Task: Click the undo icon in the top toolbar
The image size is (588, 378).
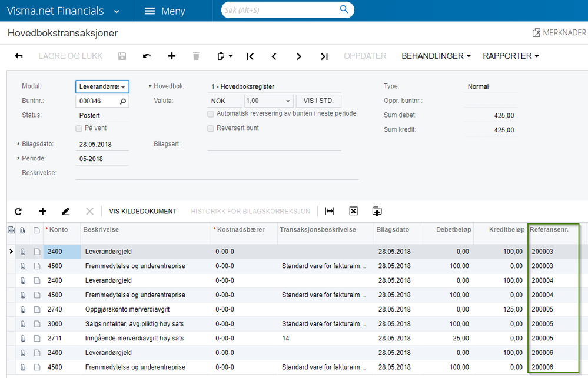Action: tap(147, 56)
